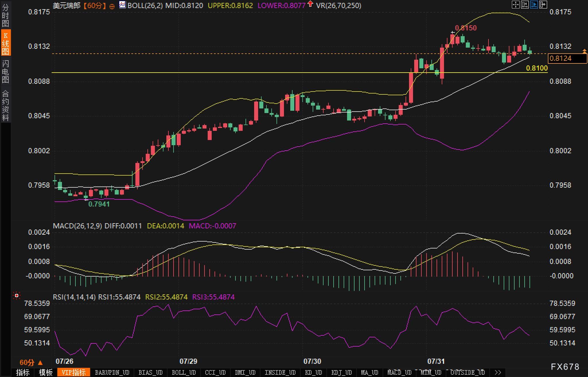Select the KDJ_UD indicator button
The image size is (588, 377).
[x=341, y=372]
